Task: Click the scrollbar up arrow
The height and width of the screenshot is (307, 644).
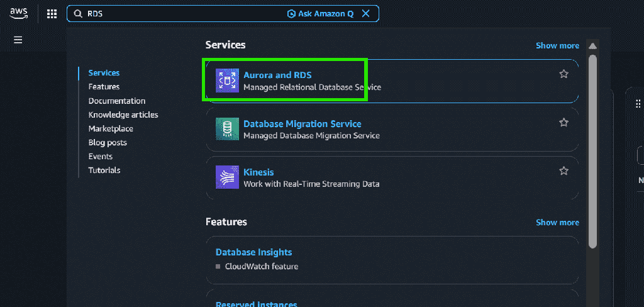Action: 592,46
